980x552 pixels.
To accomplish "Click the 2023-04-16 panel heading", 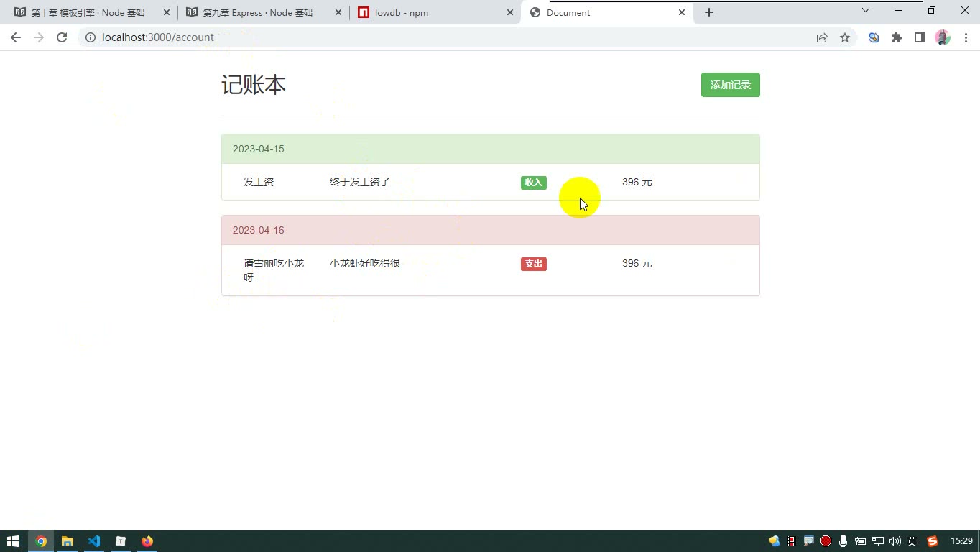I will pos(491,230).
